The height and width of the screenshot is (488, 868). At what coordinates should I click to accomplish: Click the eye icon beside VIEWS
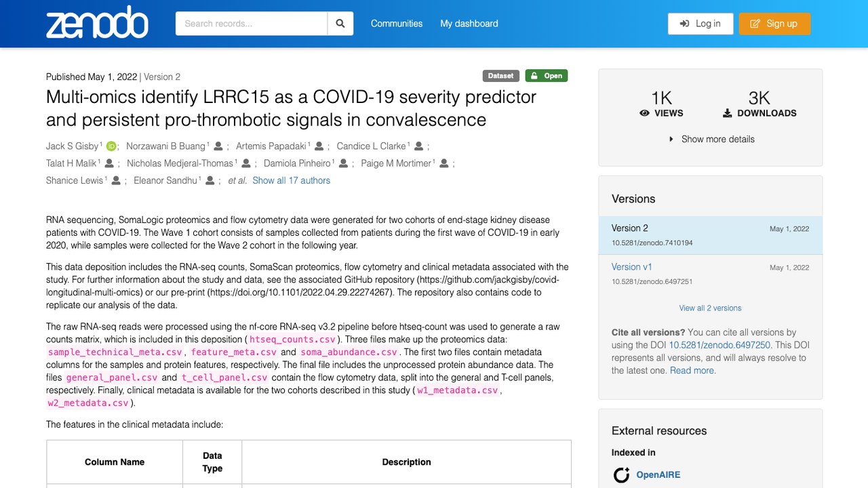(x=645, y=113)
